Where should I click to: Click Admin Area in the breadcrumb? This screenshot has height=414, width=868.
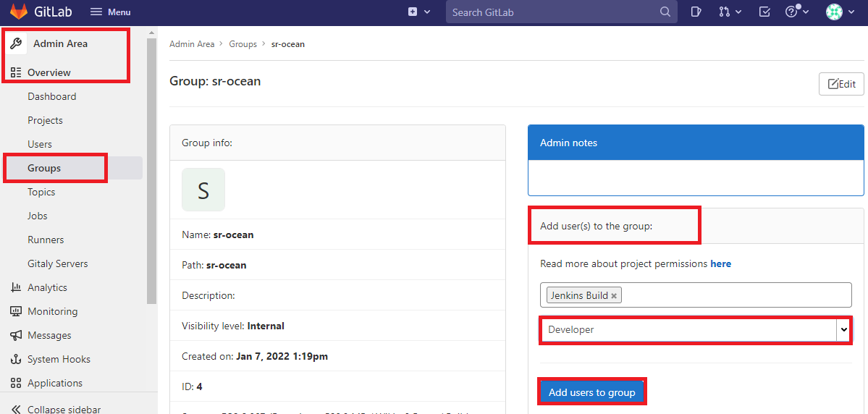coord(192,43)
